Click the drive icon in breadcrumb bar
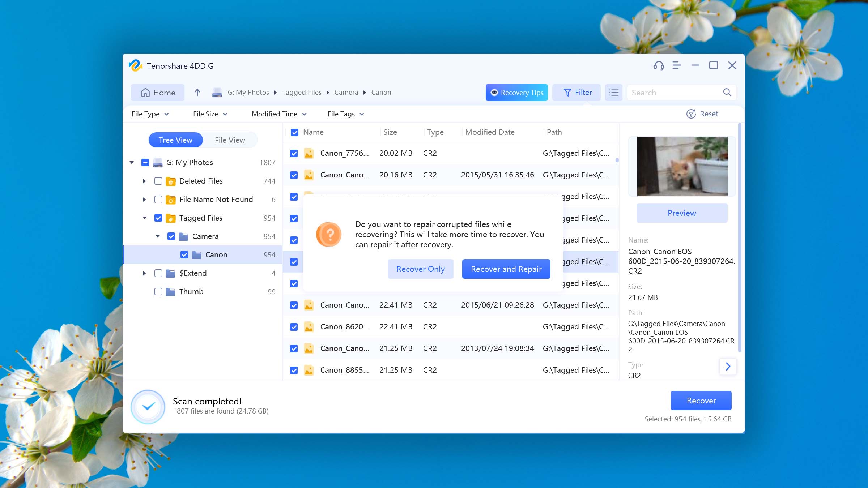 (217, 93)
